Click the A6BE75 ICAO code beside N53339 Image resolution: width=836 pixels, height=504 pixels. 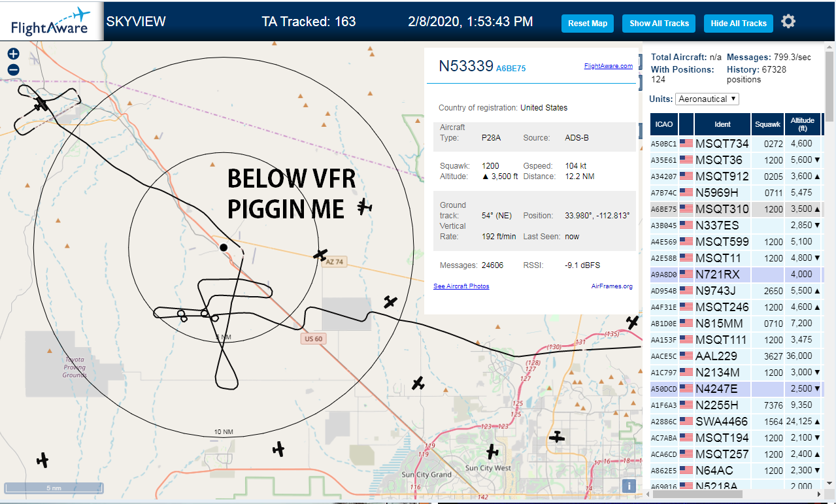(511, 68)
